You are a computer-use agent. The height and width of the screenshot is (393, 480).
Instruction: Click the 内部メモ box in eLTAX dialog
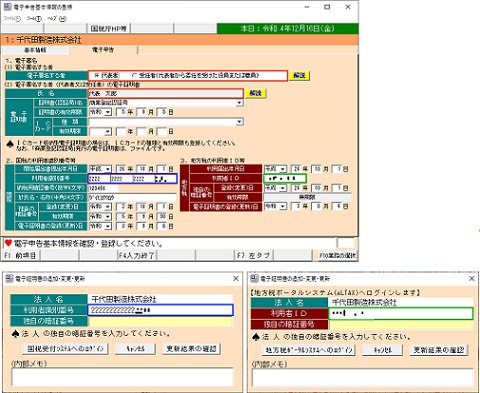pos(363,378)
